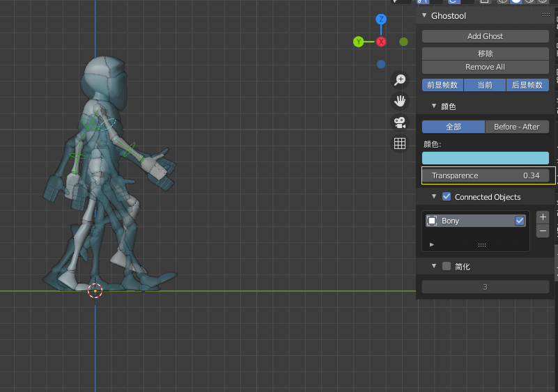The width and height of the screenshot is (558, 392).
Task: Collapse the 简化 subpanel
Action: point(434,266)
